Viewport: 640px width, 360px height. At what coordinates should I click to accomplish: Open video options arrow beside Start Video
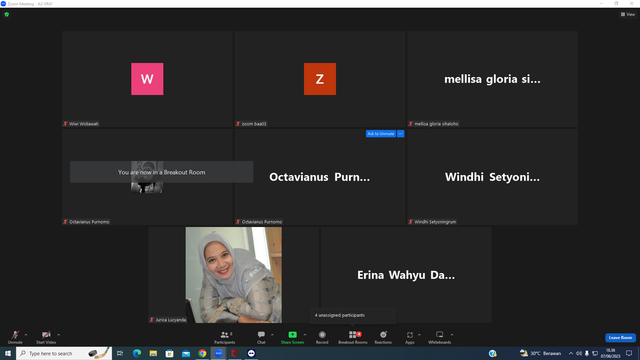(x=58, y=335)
